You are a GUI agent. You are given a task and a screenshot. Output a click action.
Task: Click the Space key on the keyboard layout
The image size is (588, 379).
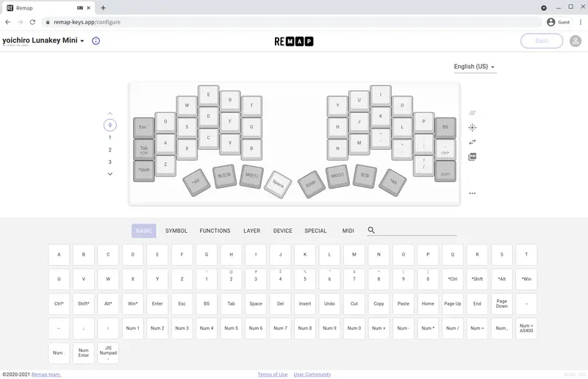[x=278, y=184]
